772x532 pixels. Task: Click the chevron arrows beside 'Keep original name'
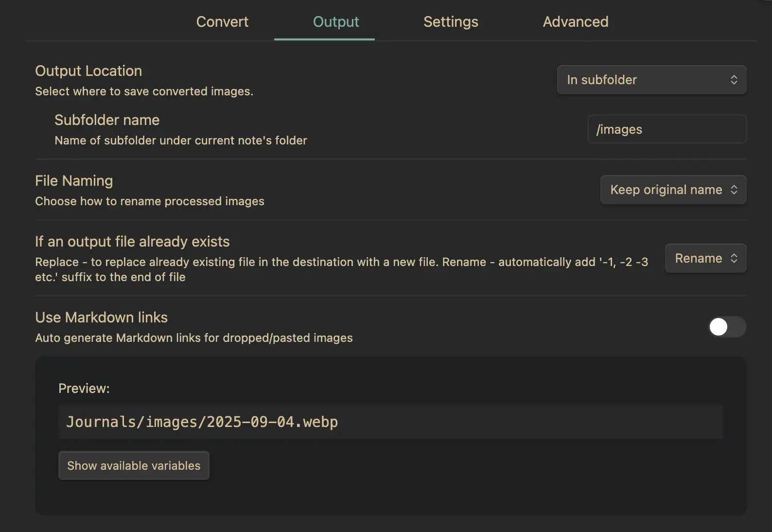click(734, 190)
